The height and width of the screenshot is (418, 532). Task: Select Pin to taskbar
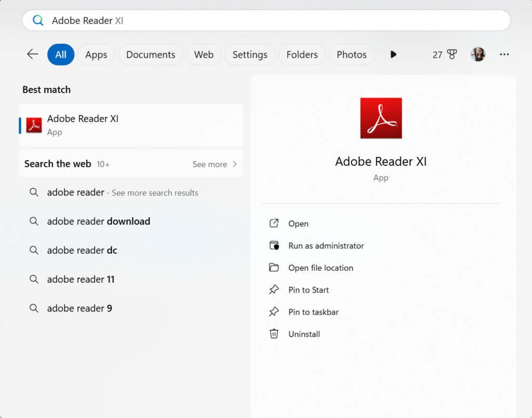[313, 312]
